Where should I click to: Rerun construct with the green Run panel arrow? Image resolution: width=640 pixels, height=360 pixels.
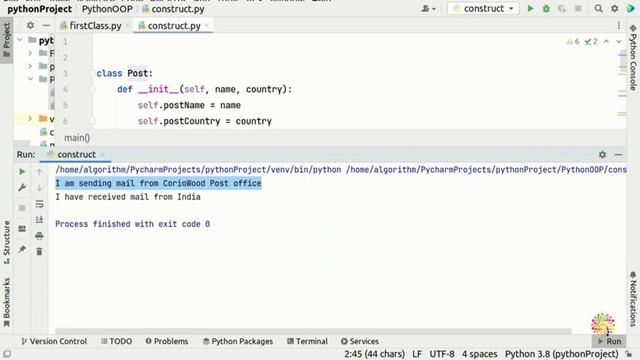click(22, 172)
